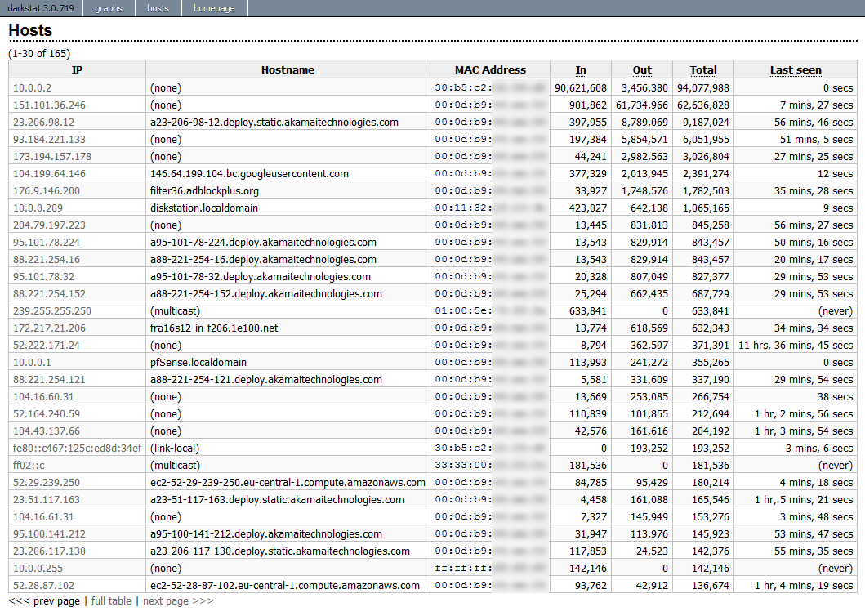Image resolution: width=865 pixels, height=616 pixels.
Task: Open host 10.0.0.1 pfSense entry
Action: click(x=32, y=362)
